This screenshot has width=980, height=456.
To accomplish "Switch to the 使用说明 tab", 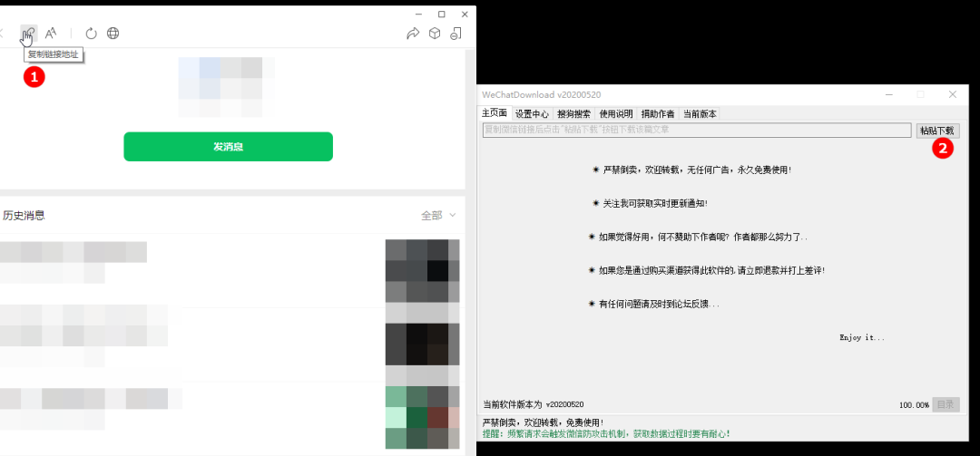I will pyautogui.click(x=615, y=114).
